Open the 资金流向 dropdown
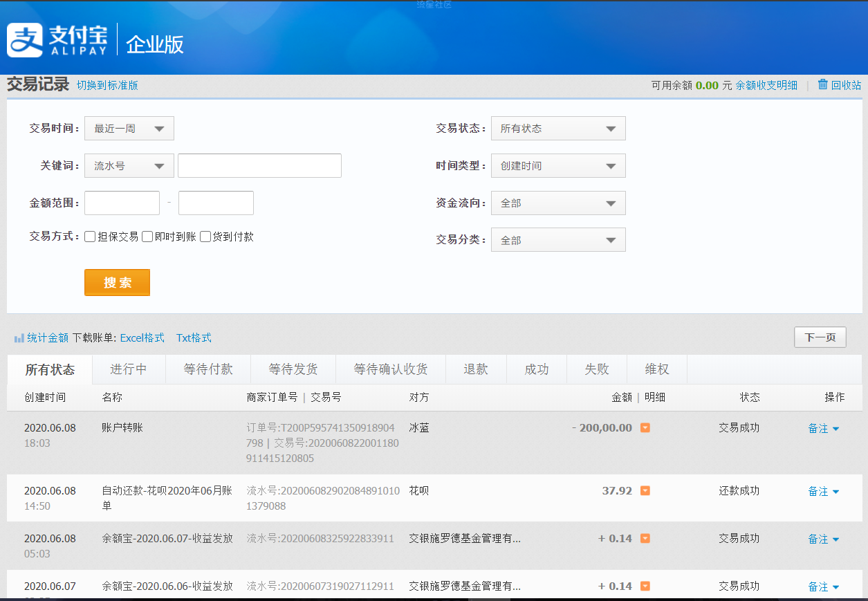The width and height of the screenshot is (868, 601). [558, 203]
